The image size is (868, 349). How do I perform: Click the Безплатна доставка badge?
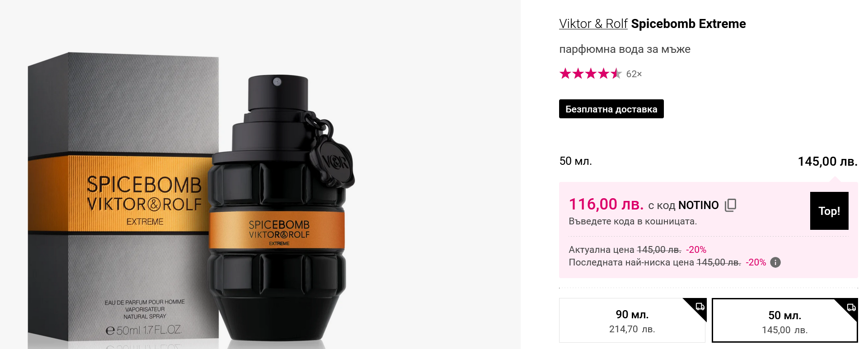[611, 109]
